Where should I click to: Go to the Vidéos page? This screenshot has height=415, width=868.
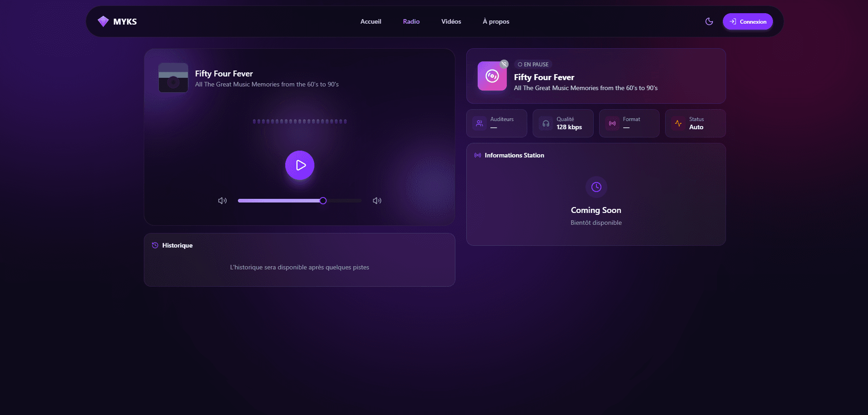pos(451,21)
